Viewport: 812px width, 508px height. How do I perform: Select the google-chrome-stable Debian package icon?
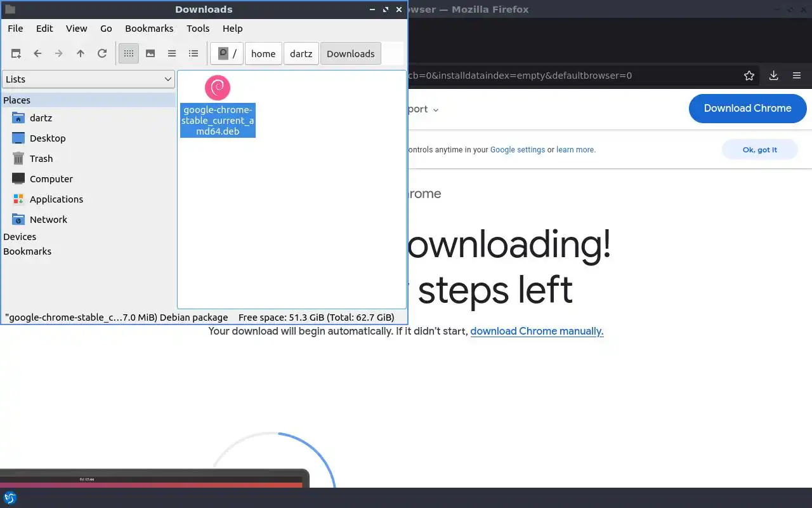[218, 88]
